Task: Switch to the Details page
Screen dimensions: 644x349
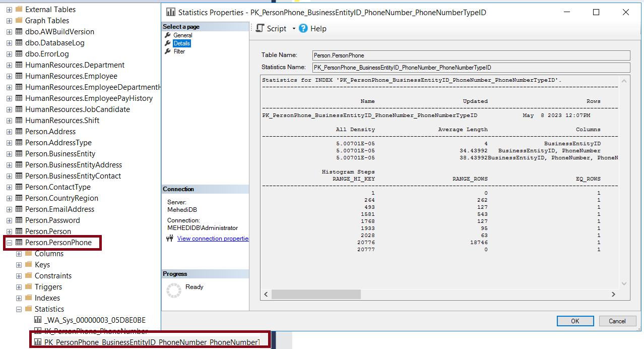Action: 181,43
